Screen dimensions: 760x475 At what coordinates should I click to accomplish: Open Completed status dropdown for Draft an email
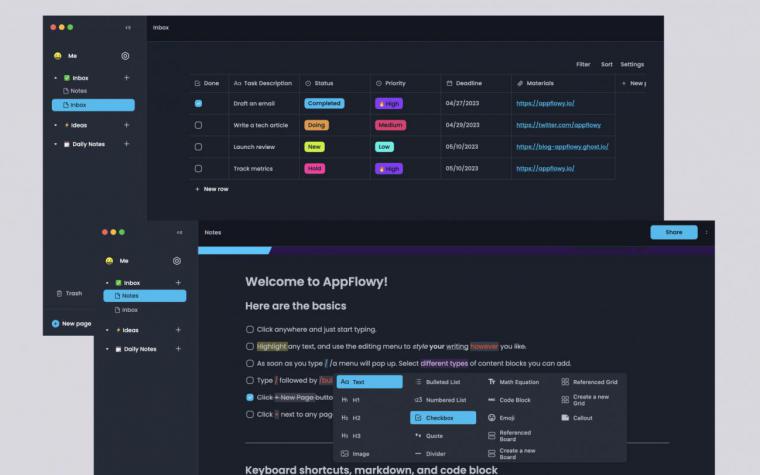tap(324, 103)
